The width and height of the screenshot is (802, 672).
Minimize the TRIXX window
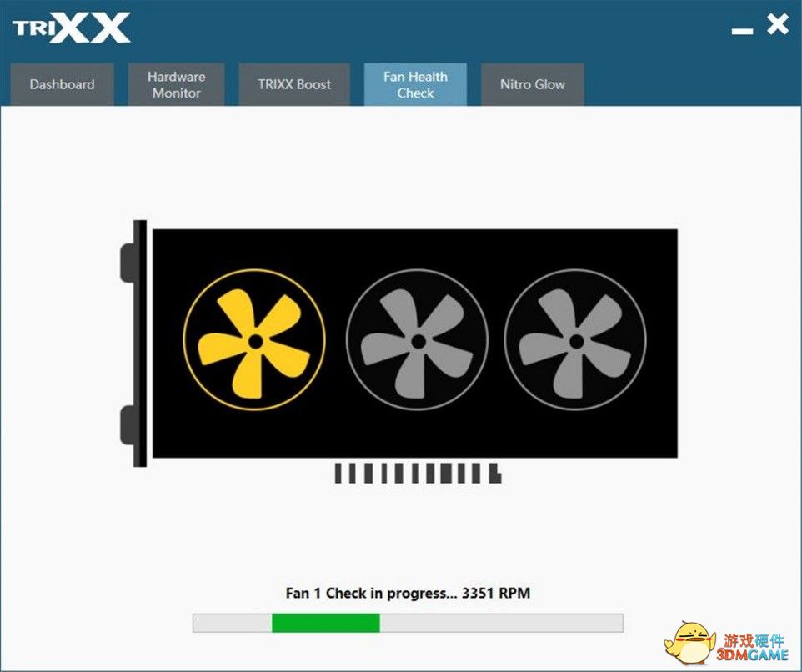pyautogui.click(x=742, y=31)
